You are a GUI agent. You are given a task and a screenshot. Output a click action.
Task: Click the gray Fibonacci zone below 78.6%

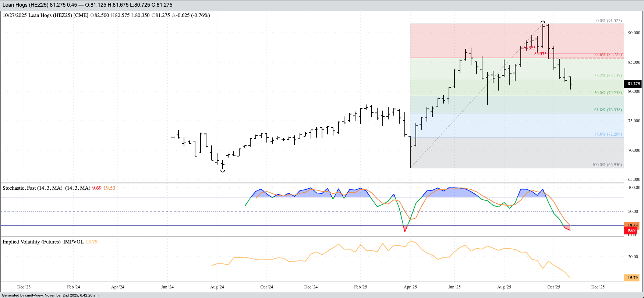[x=515, y=153]
